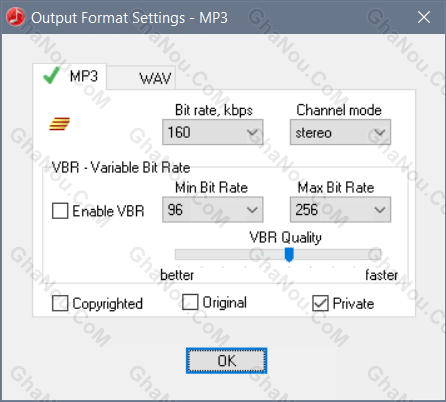446x402 pixels.
Task: Click the red music note app icon
Action: click(15, 17)
